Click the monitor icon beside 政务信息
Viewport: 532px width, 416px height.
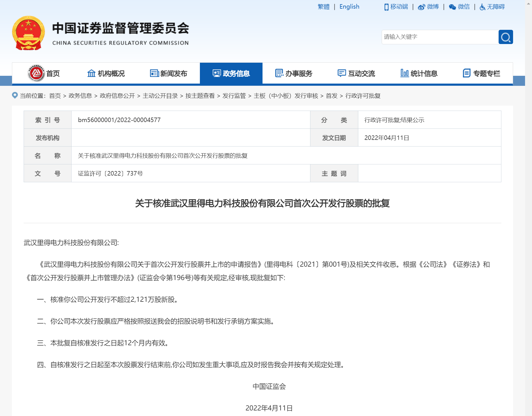click(x=217, y=73)
